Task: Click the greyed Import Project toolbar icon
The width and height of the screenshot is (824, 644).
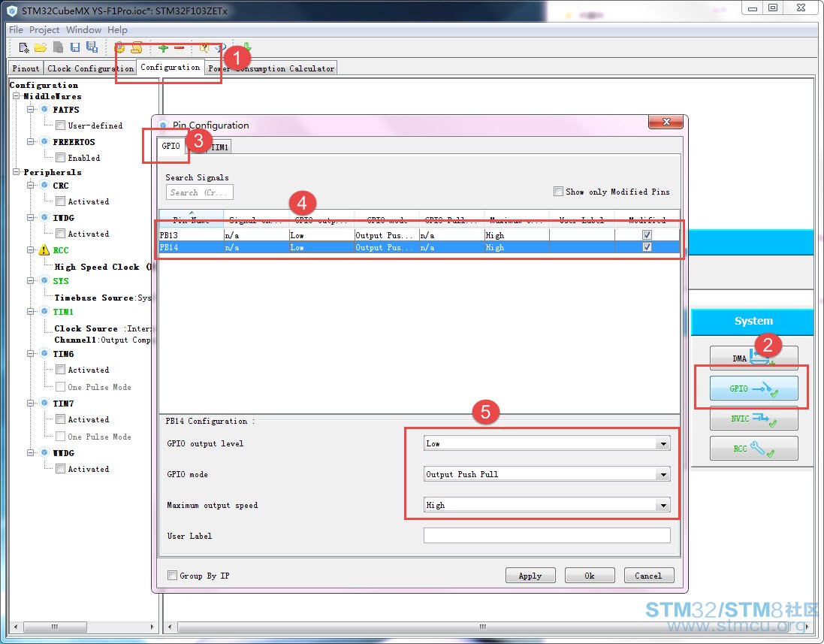Action: click(x=59, y=47)
